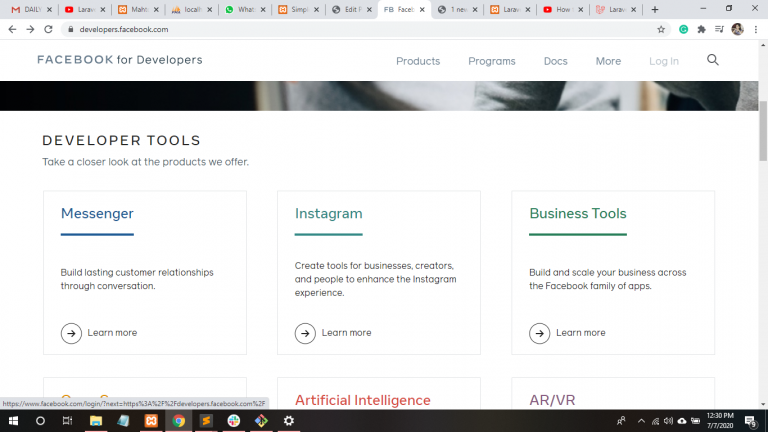The height and width of the screenshot is (432, 768).
Task: Open the Instagram product heading
Action: (x=329, y=214)
